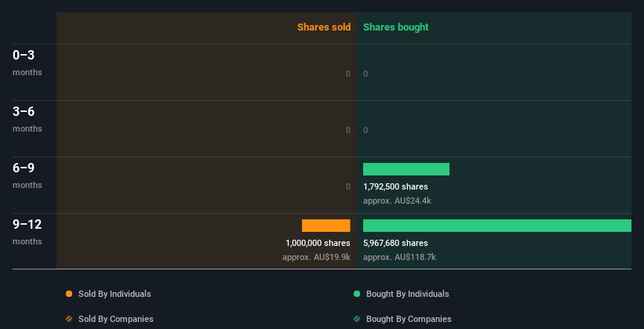Image resolution: width=644 pixels, height=329 pixels.
Task: Click the Bought By Individuals legend label
Action: click(x=407, y=294)
